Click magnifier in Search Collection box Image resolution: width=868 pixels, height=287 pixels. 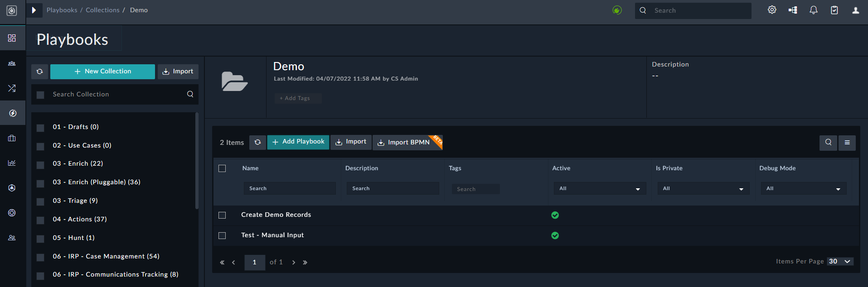(190, 94)
